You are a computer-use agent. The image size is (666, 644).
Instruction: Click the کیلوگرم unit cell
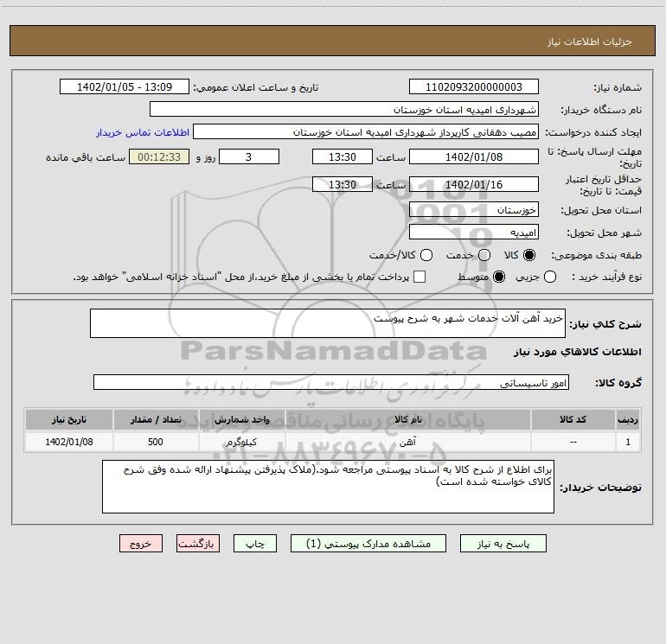(x=241, y=442)
